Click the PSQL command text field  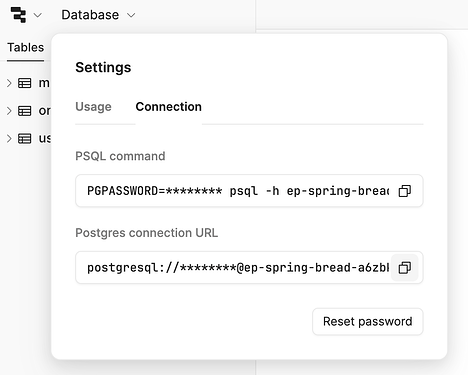click(249, 191)
